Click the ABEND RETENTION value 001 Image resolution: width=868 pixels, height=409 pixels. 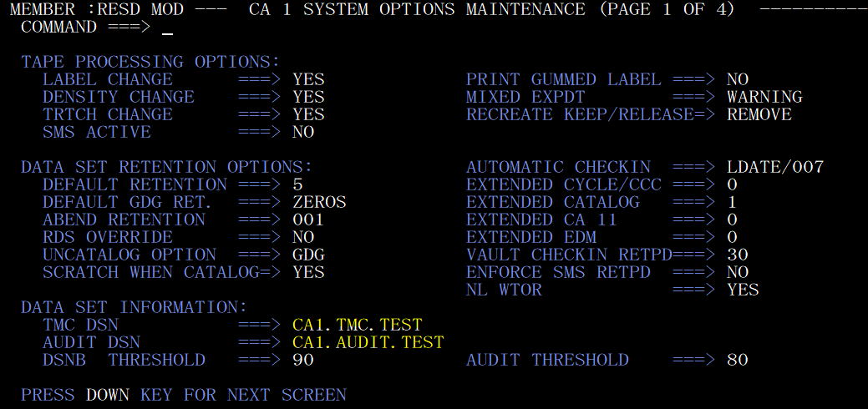[x=308, y=220]
